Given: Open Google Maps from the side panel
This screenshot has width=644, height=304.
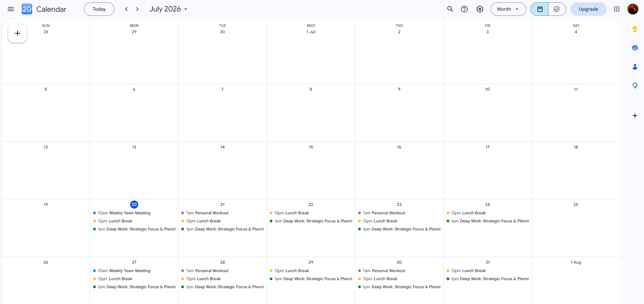Looking at the screenshot, I should pyautogui.click(x=635, y=86).
